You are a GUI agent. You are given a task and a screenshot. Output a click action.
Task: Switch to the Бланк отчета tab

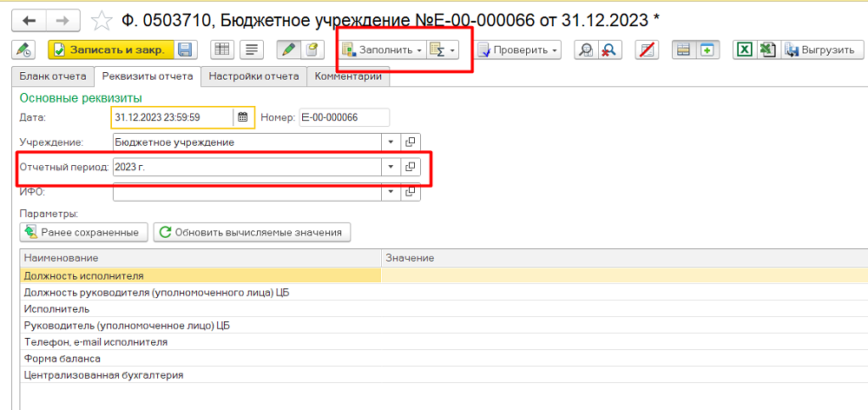click(53, 76)
